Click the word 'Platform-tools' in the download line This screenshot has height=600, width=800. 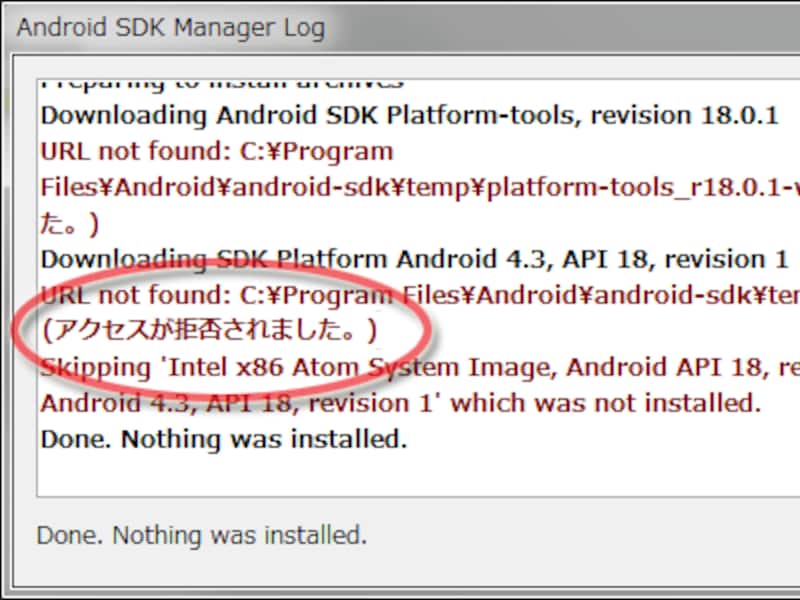(x=488, y=114)
